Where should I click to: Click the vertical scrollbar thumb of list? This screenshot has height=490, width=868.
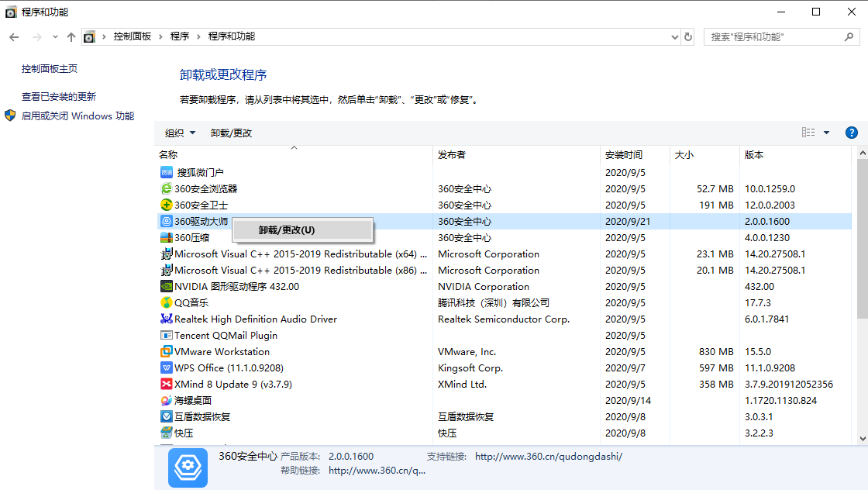[x=863, y=239]
